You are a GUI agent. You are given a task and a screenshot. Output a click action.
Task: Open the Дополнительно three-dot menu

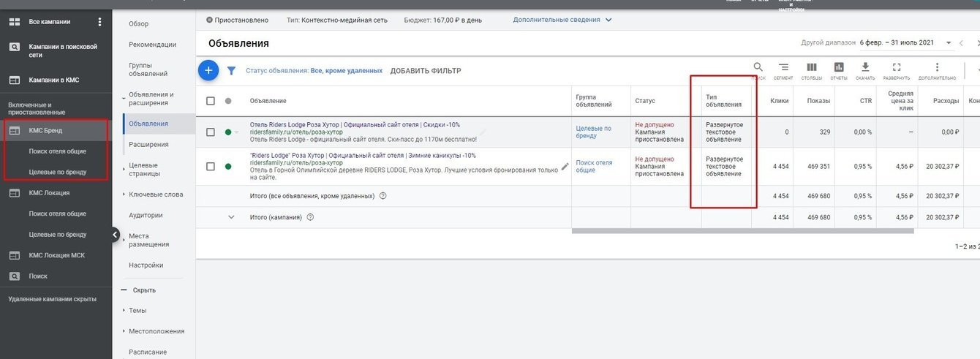click(x=937, y=67)
